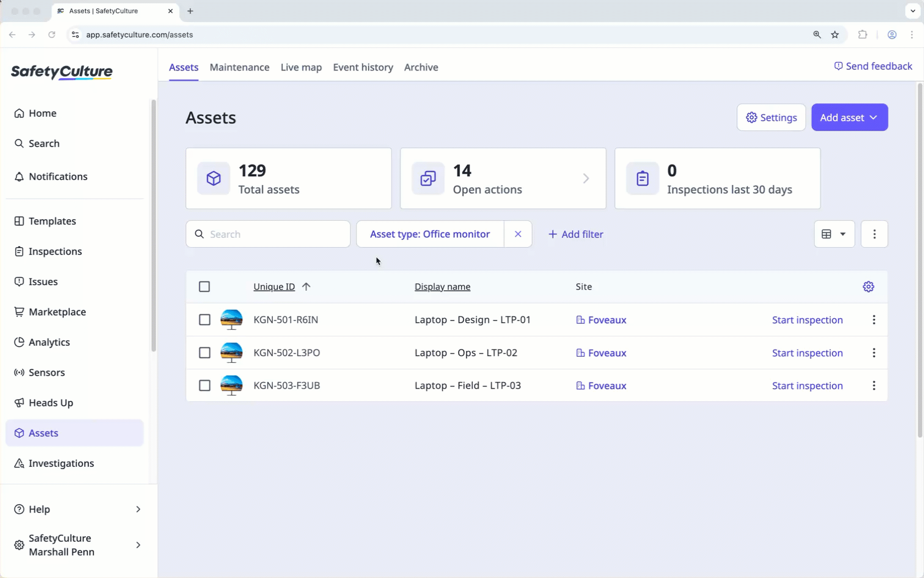Open the KGN-503-F3UB asset thumbnail

point(232,385)
